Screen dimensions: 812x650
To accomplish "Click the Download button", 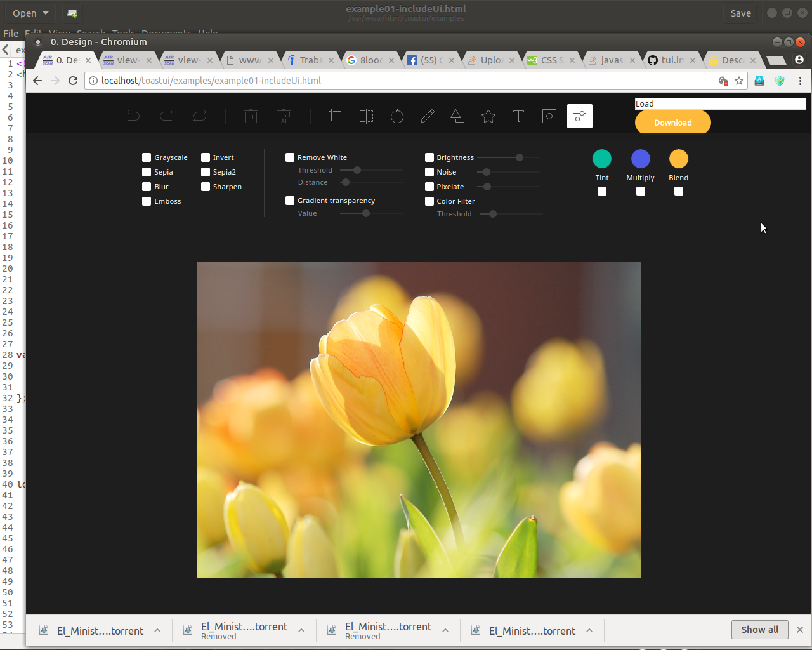I will (x=672, y=122).
